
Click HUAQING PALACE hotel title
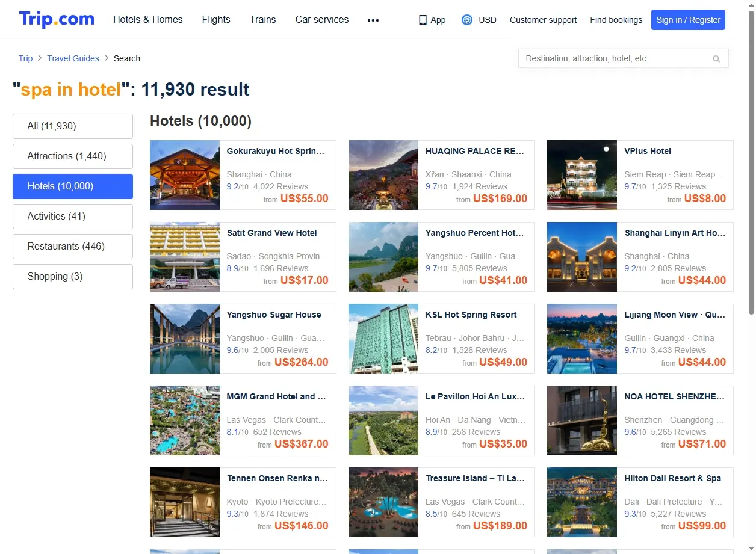tap(475, 152)
